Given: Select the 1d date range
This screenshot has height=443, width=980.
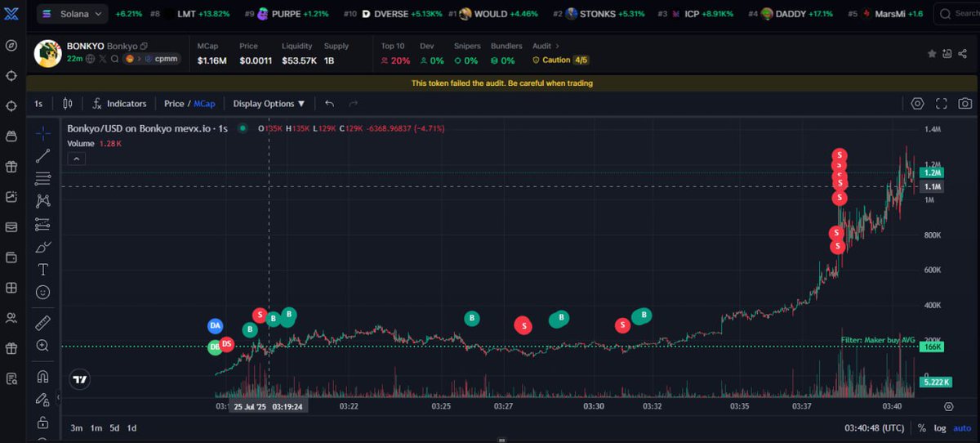Looking at the screenshot, I should [x=131, y=428].
